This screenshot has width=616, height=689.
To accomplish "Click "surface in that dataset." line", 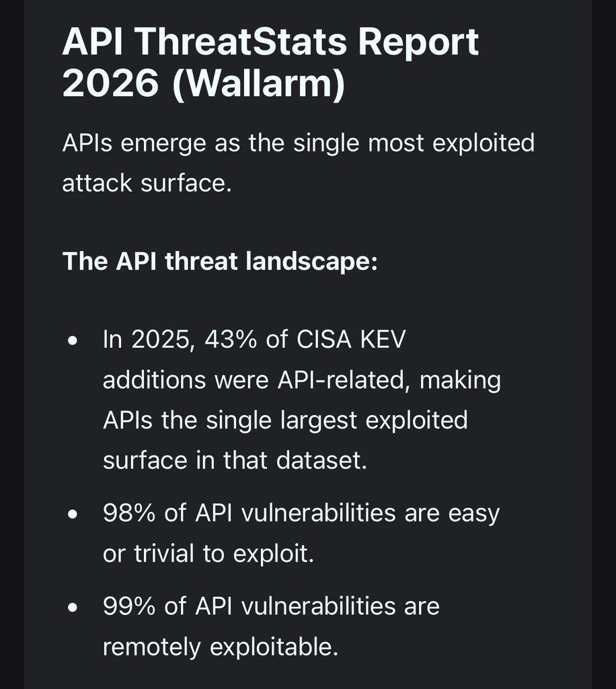I will coord(235,461).
